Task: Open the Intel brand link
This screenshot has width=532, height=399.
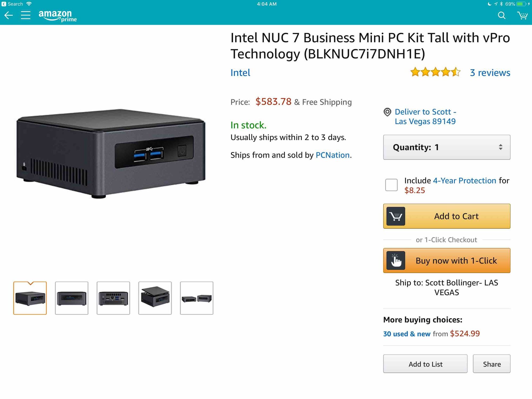Action: [x=240, y=73]
